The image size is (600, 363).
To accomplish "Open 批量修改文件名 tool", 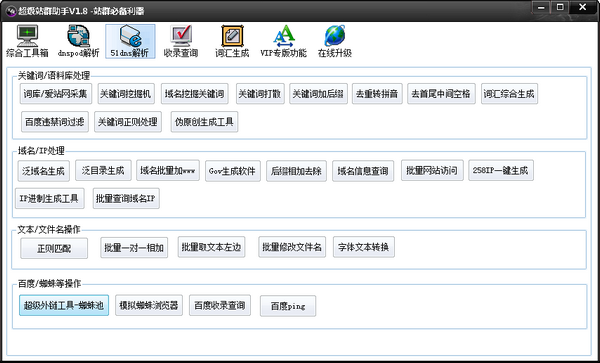I will click(292, 247).
